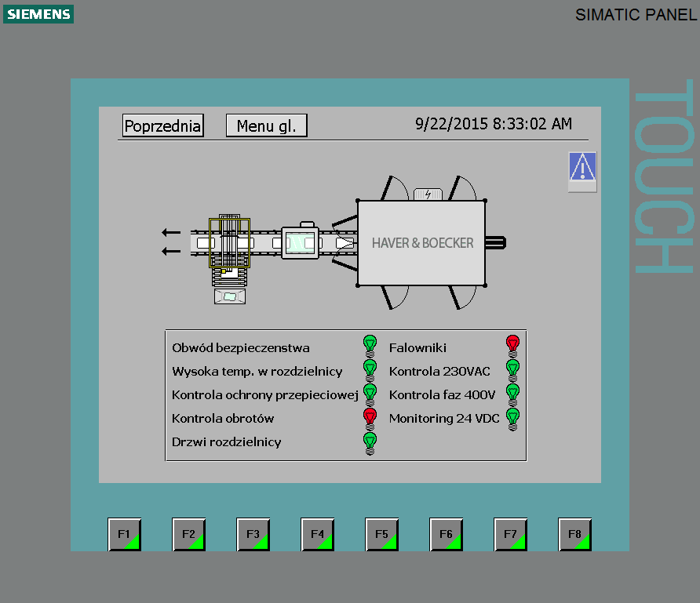The height and width of the screenshot is (603, 700).
Task: Click the F7 function key
Action: pos(510,534)
